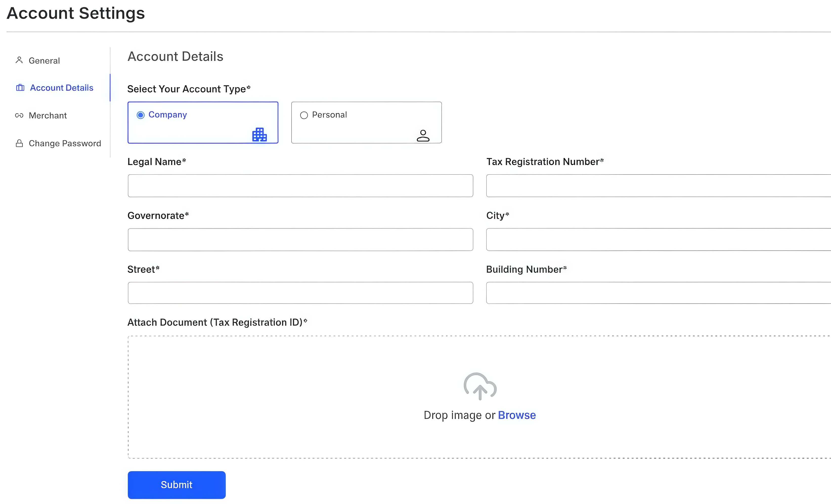Go to the Change Password tab

(x=65, y=143)
